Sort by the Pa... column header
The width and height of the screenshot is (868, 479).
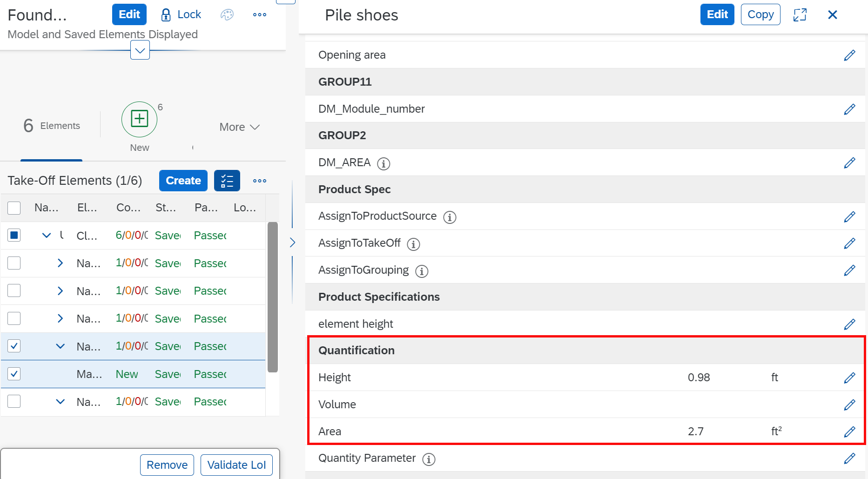pos(206,208)
